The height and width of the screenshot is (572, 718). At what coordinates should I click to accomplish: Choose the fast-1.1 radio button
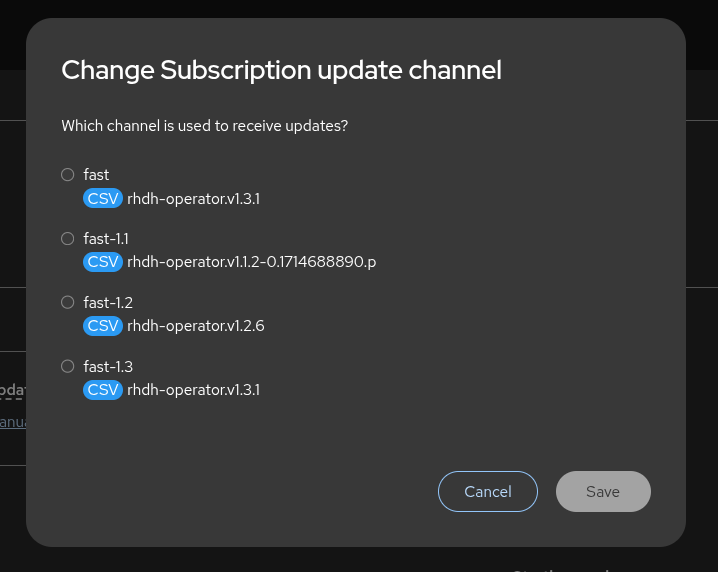point(68,239)
